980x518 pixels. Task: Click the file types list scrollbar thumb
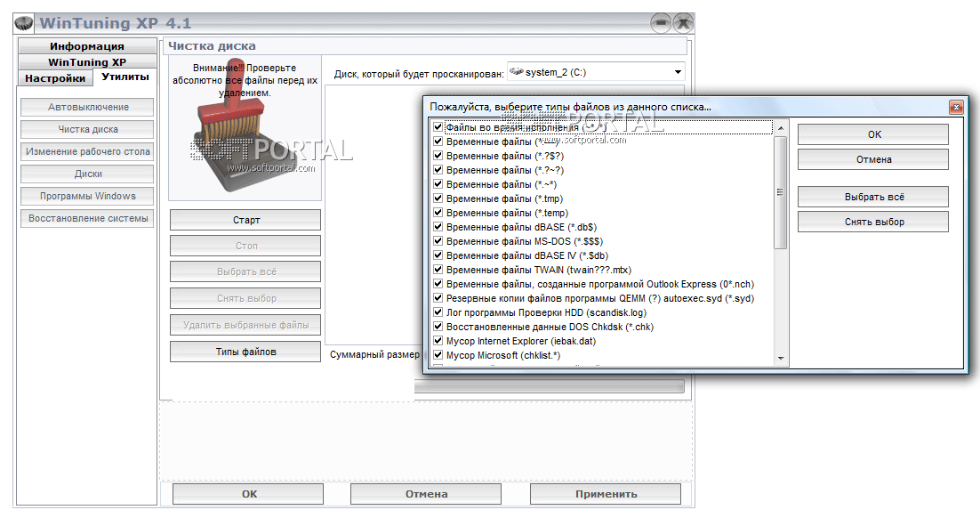pos(781,192)
